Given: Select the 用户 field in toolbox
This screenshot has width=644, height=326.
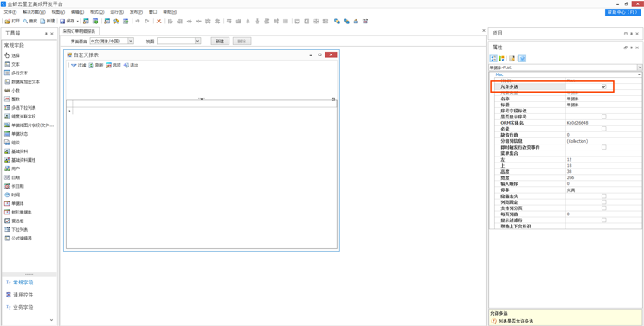Looking at the screenshot, I should coord(12,169).
